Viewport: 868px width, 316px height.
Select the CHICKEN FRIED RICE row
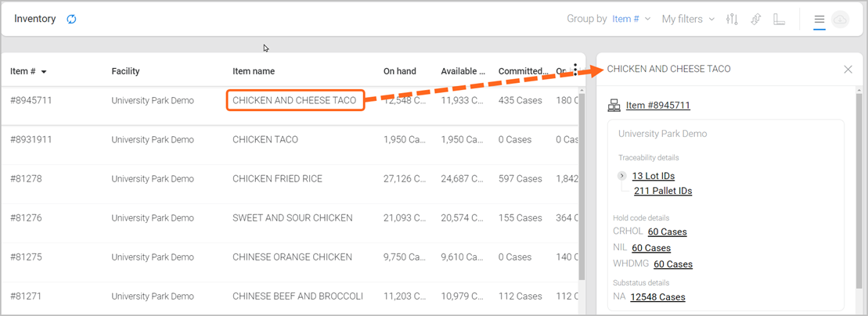pyautogui.click(x=277, y=179)
